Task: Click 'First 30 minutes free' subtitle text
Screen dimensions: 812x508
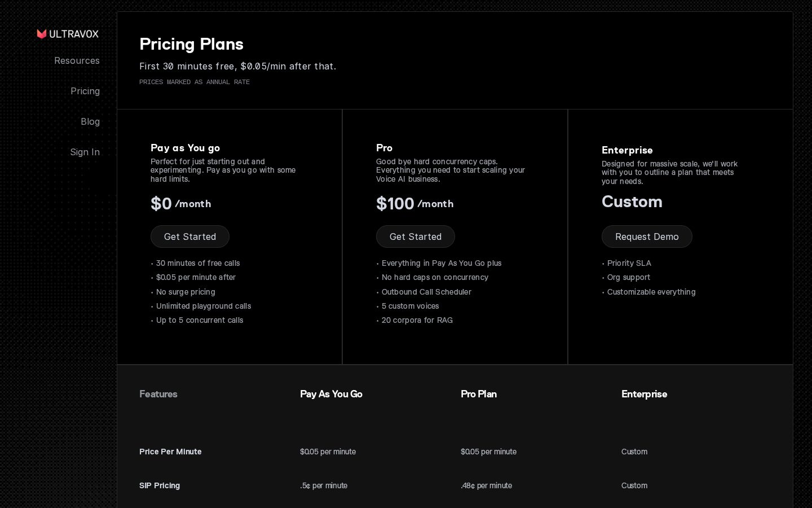Action: pyautogui.click(x=238, y=66)
